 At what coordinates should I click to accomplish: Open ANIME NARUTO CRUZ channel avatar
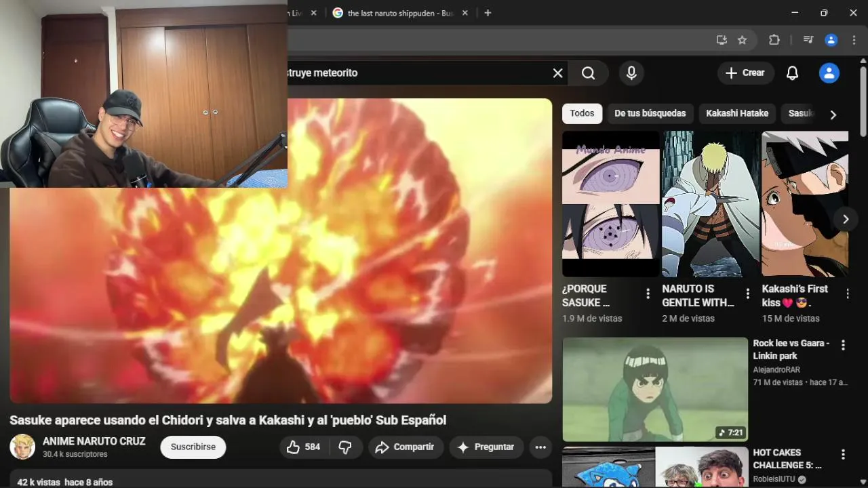click(x=22, y=447)
